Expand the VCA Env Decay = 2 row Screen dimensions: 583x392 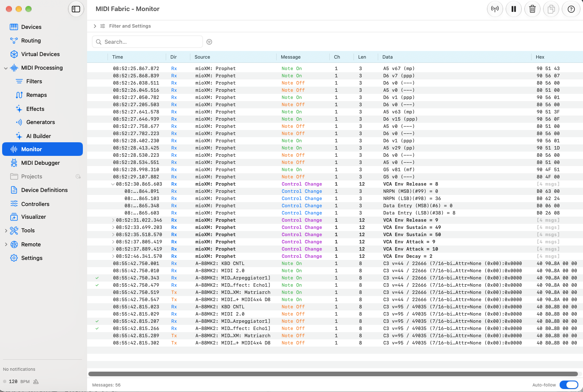(x=113, y=256)
